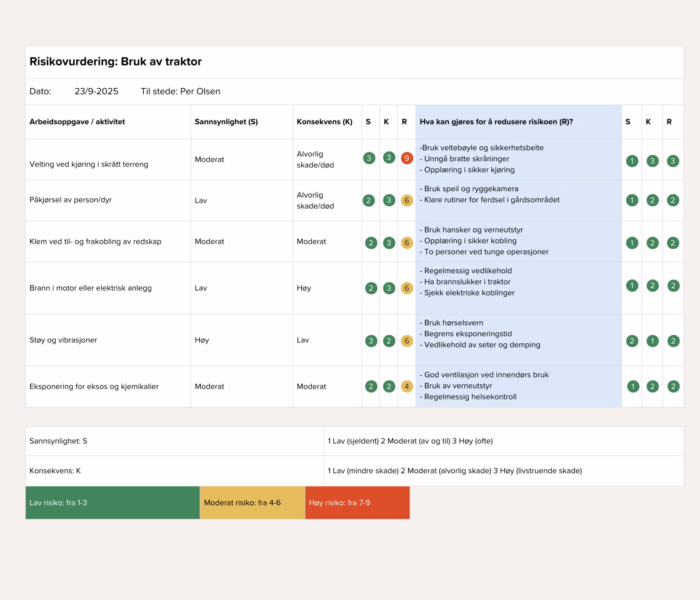The width and height of the screenshot is (700, 600).
Task: Select the yellow 6 risk badge in Påkjørsel row
Action: tap(407, 200)
